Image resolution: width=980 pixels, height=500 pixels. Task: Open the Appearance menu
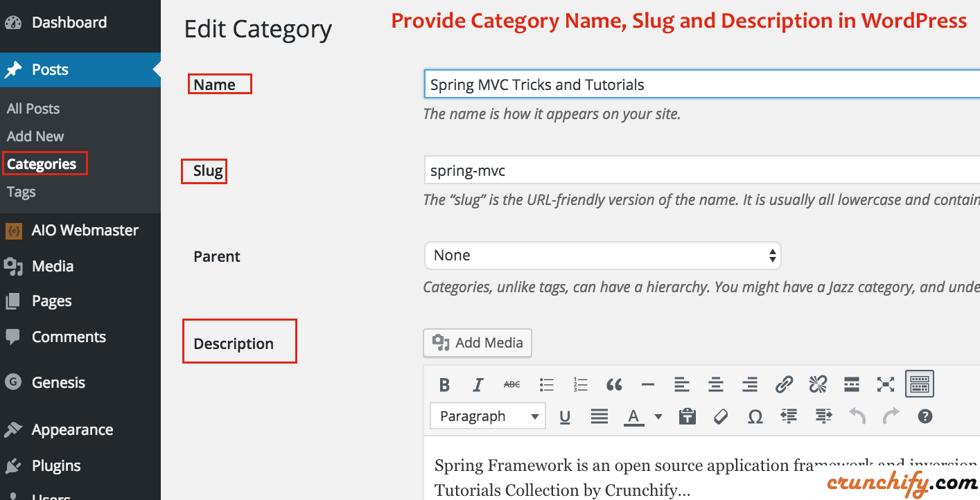(x=72, y=429)
